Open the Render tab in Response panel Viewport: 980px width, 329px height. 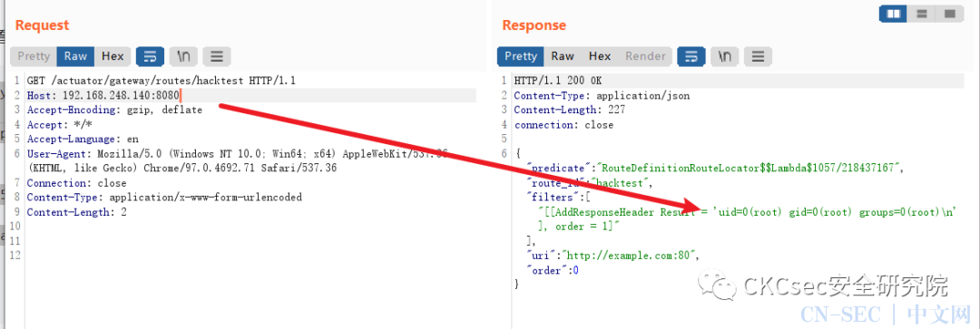[645, 56]
